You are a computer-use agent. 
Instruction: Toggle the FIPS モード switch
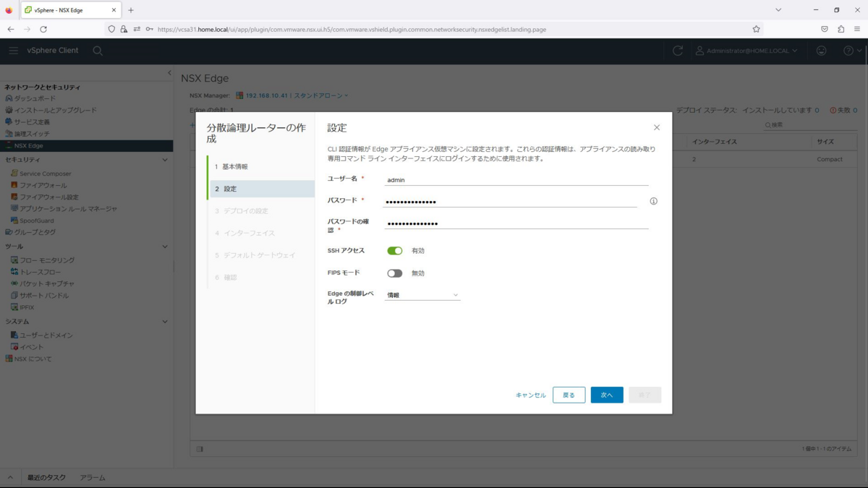pos(394,273)
